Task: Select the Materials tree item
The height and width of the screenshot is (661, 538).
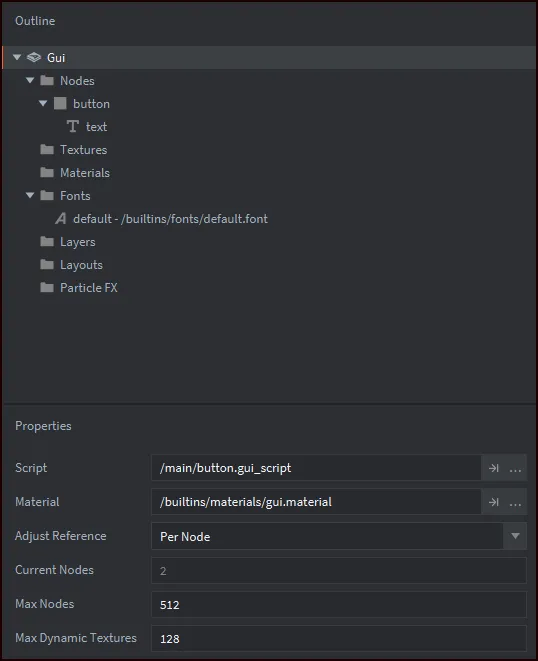Action: 269,172
